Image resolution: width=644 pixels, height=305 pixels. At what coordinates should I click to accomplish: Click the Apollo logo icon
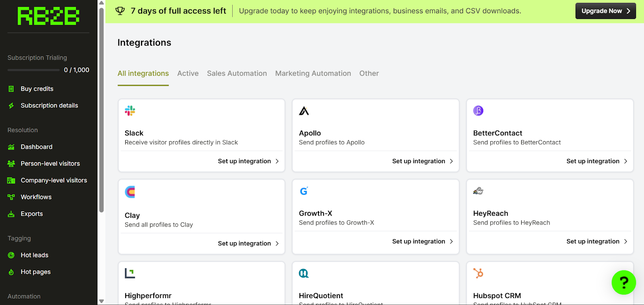point(304,111)
